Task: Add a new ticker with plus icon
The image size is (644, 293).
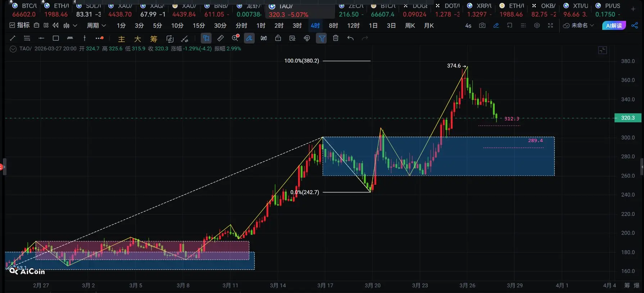Action: coord(633,9)
